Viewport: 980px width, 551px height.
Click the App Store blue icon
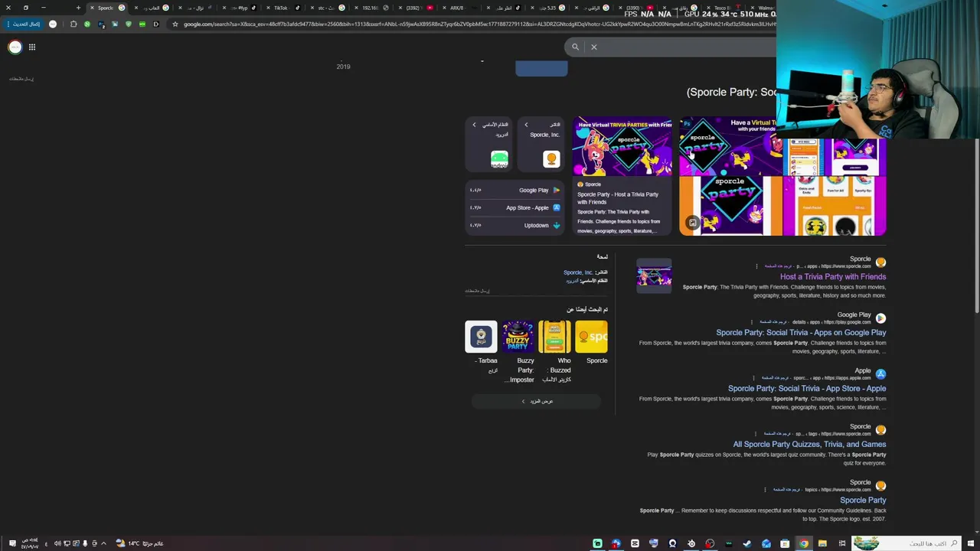pyautogui.click(x=557, y=207)
